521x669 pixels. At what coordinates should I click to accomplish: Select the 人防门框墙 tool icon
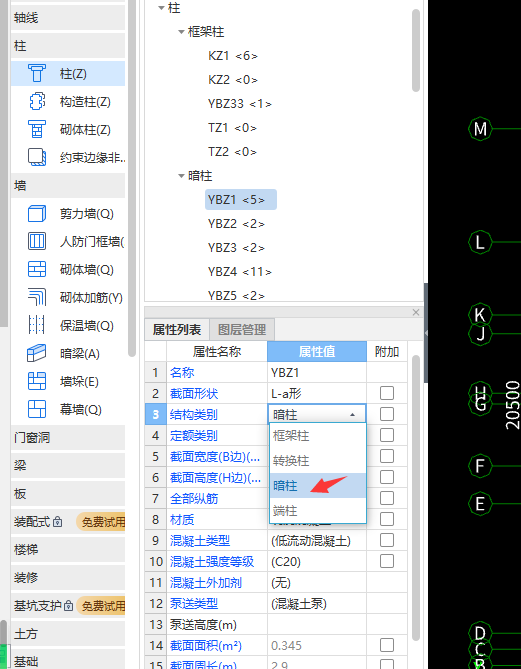pyautogui.click(x=37, y=241)
